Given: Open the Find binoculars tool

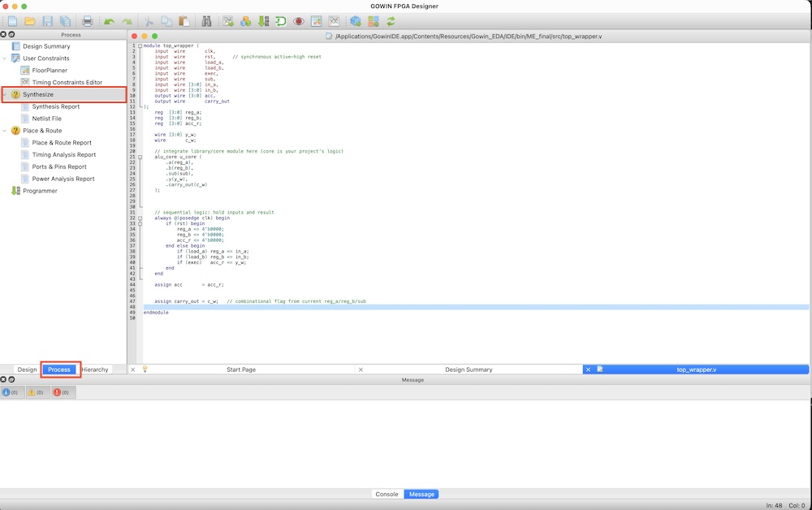Looking at the screenshot, I should coord(207,21).
